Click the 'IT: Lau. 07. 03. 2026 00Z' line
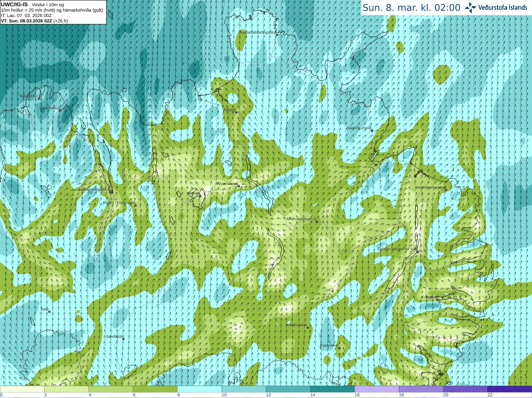 pos(26,15)
